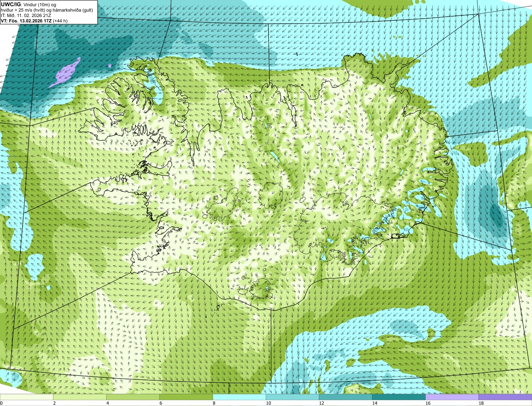This screenshot has width=532, height=406.
Task: Click the purple above-18 m/s legend swatch
Action: (505, 397)
